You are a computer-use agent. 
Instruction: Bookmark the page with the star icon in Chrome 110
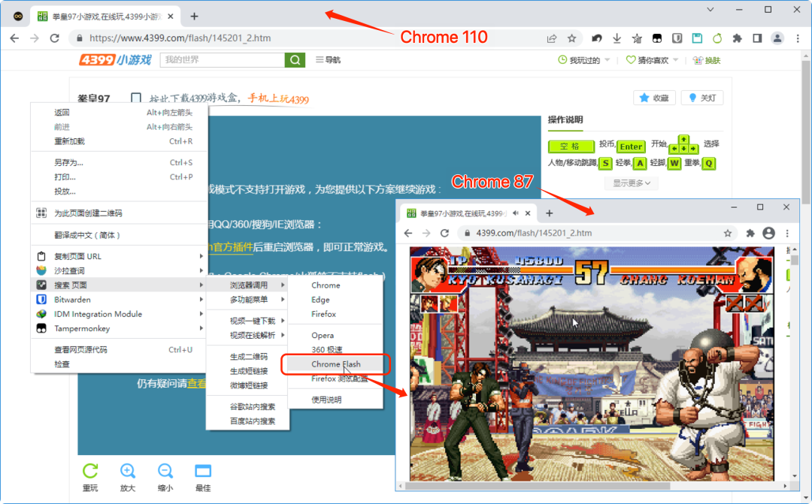tap(571, 38)
